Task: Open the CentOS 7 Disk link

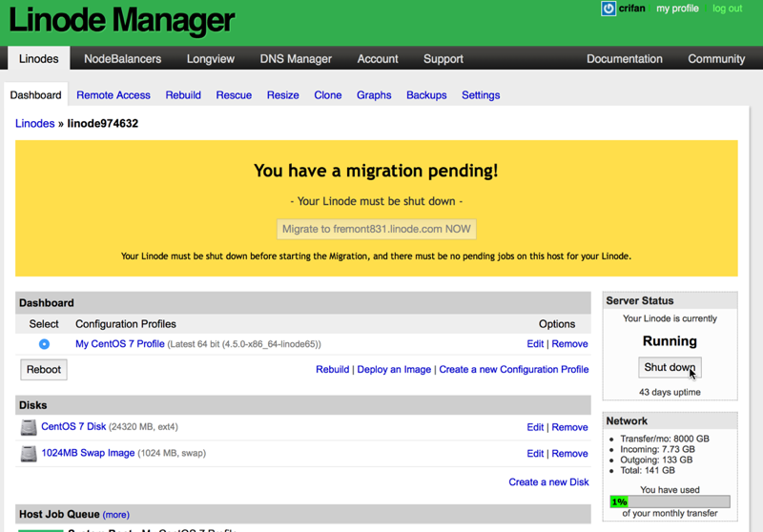Action: click(x=73, y=426)
